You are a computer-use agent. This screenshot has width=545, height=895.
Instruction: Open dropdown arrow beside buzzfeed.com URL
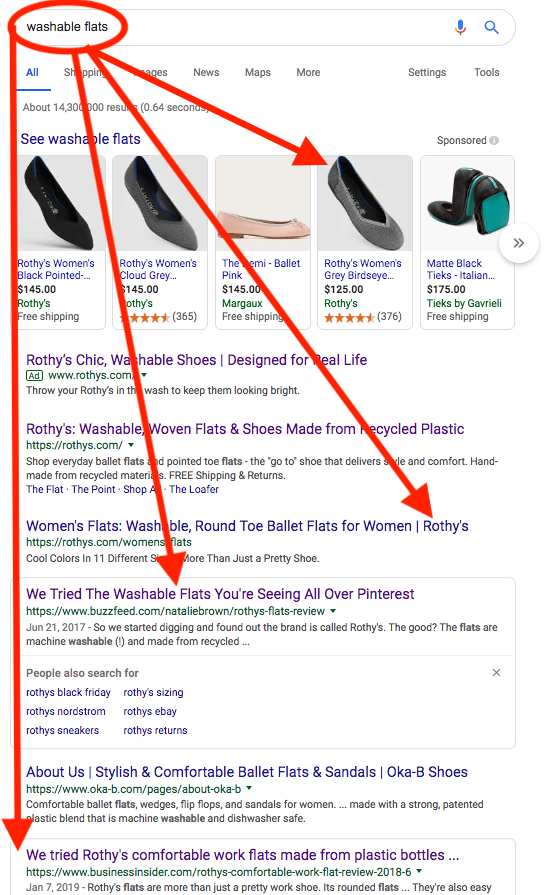(333, 611)
